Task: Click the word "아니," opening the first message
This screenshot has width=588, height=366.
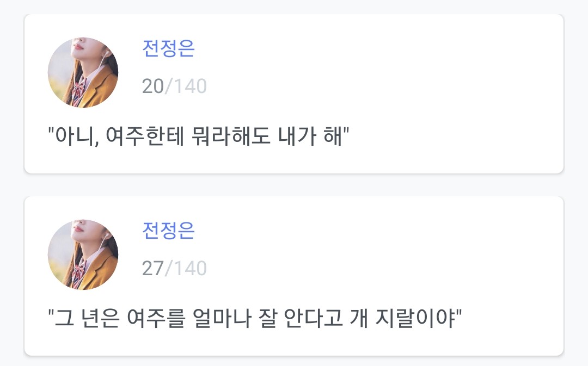Action: click(74, 134)
